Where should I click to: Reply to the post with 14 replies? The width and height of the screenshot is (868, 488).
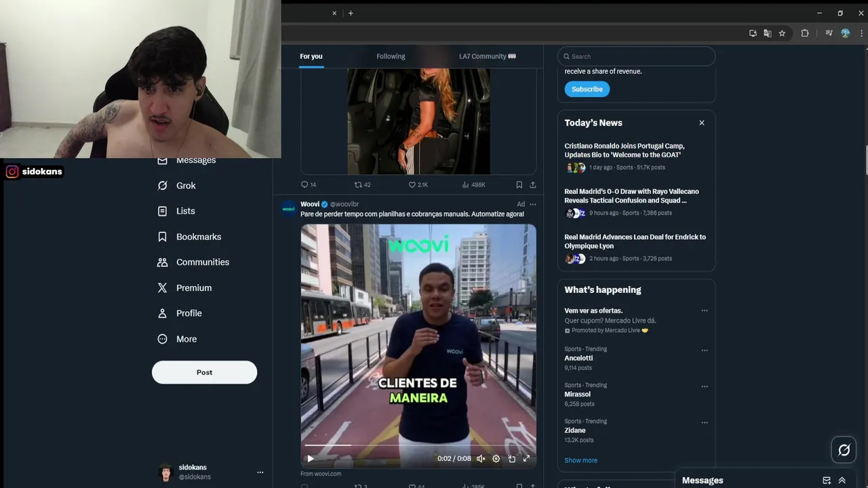[309, 184]
